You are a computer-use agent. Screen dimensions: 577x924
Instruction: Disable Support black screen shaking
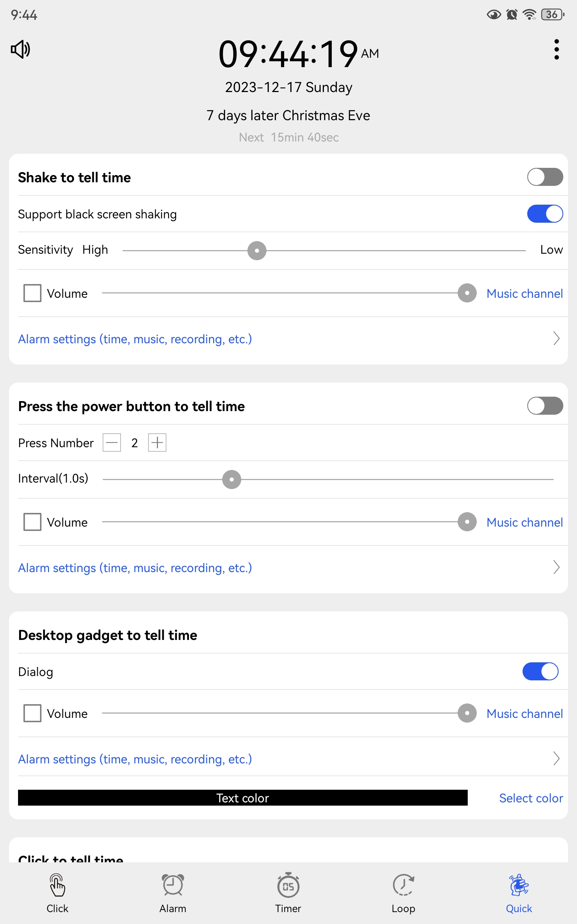545,214
